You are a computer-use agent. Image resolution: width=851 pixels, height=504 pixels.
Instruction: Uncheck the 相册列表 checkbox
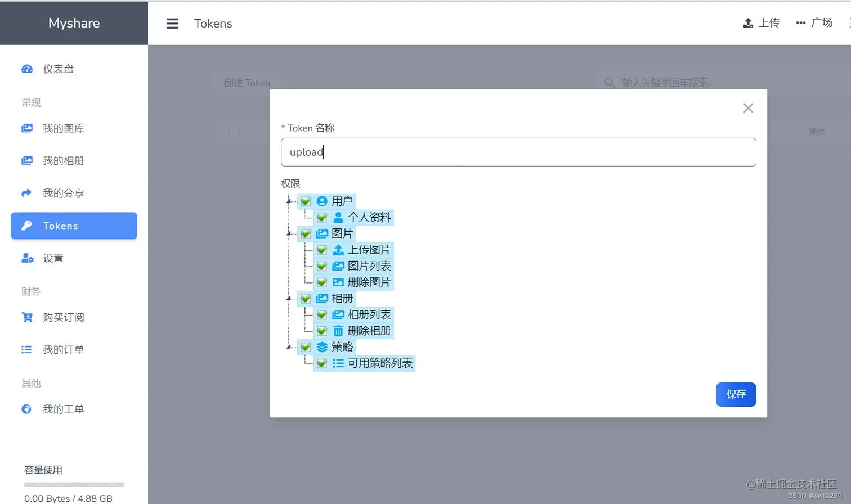tap(322, 314)
